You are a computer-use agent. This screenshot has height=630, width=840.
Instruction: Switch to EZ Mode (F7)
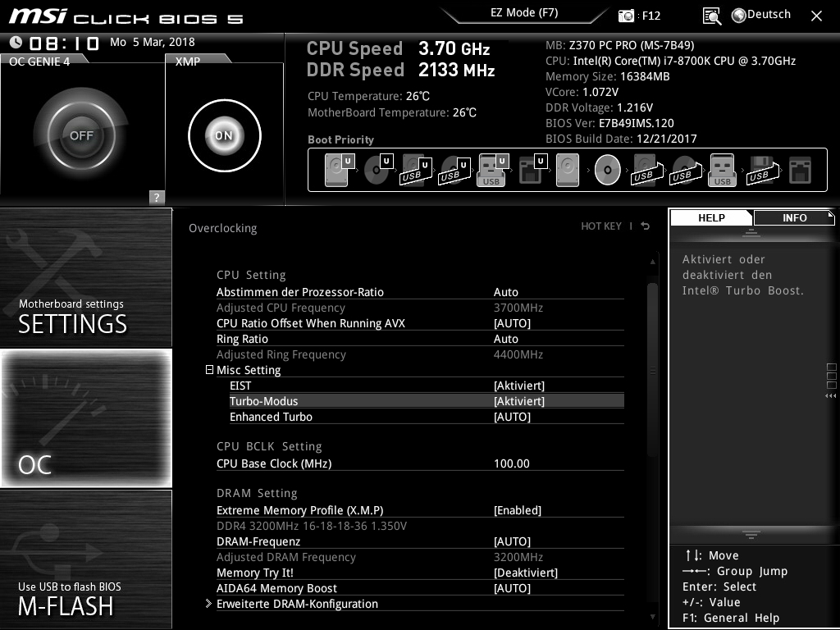pyautogui.click(x=524, y=13)
